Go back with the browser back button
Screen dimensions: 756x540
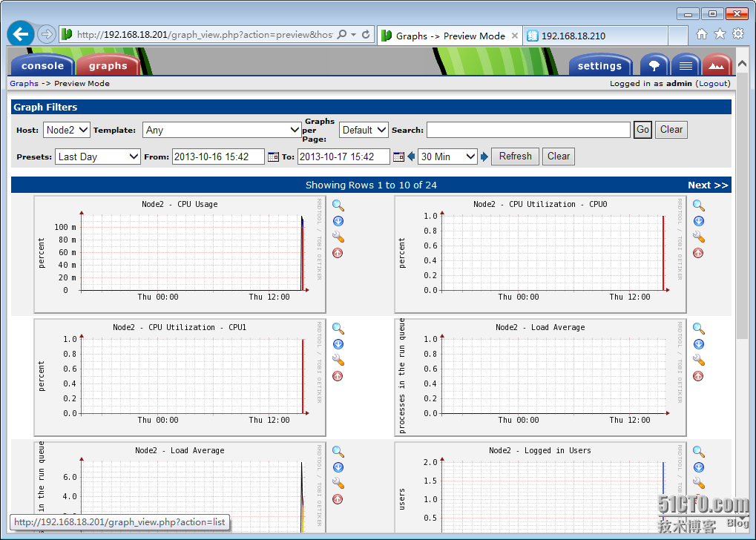[x=21, y=34]
